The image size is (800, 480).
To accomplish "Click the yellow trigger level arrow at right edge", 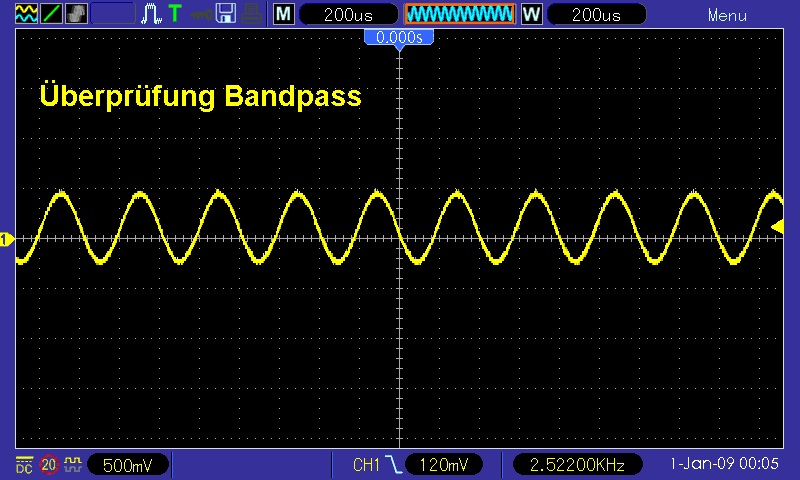I will coord(777,226).
